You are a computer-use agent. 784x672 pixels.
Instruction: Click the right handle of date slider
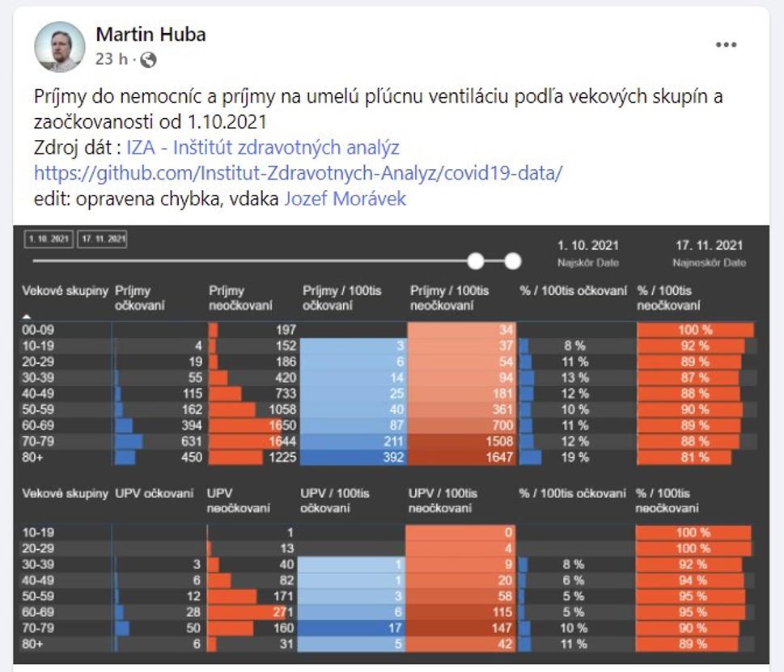click(x=512, y=261)
